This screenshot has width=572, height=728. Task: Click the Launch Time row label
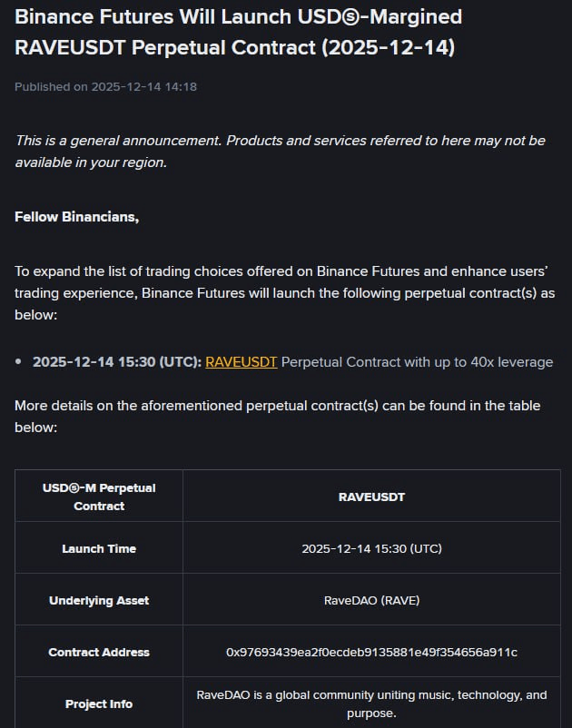click(99, 548)
